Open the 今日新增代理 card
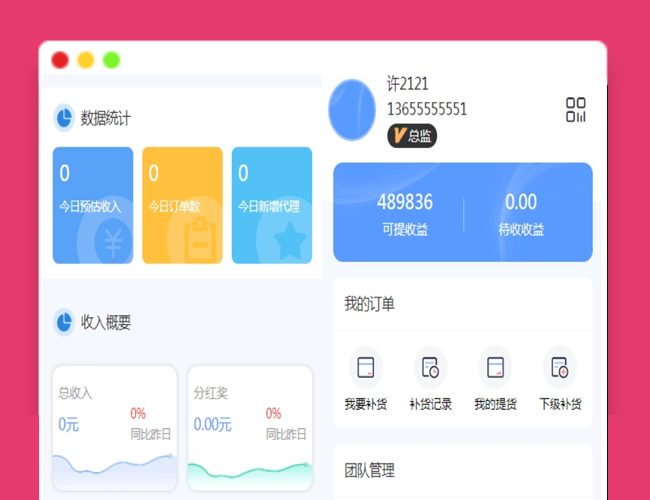The width and height of the screenshot is (650, 500). tap(272, 205)
